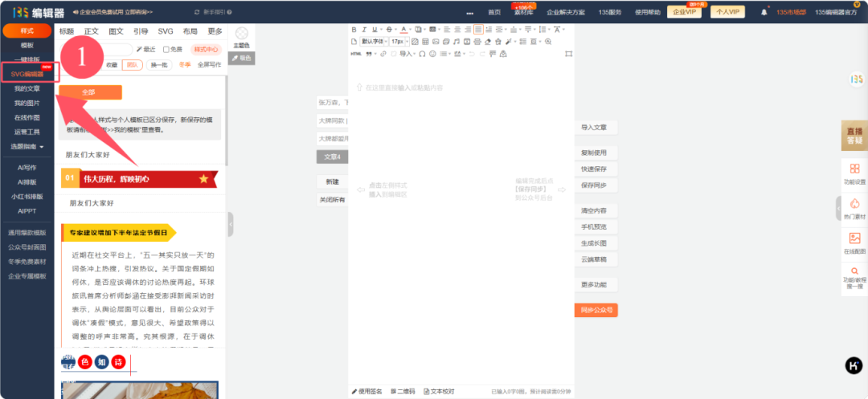This screenshot has height=399, width=868.
Task: Click the eraser clear-format icon
Action: point(489,42)
